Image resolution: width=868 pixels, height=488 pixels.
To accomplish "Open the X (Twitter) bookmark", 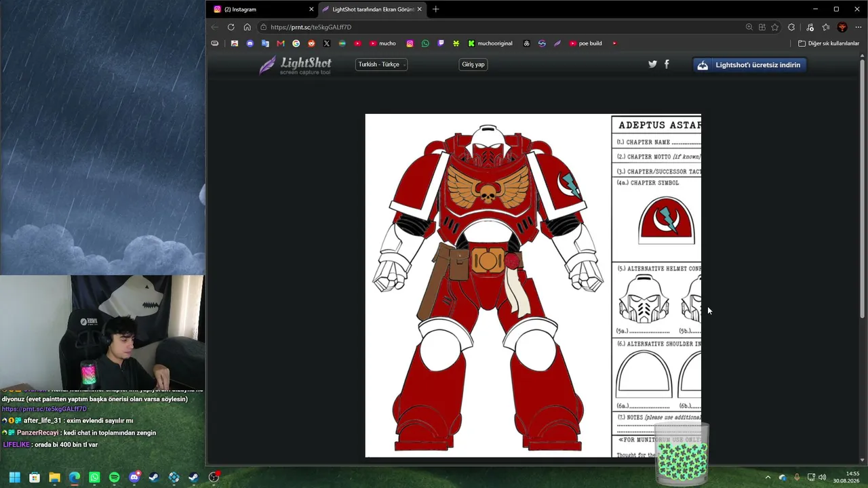I will pos(327,43).
